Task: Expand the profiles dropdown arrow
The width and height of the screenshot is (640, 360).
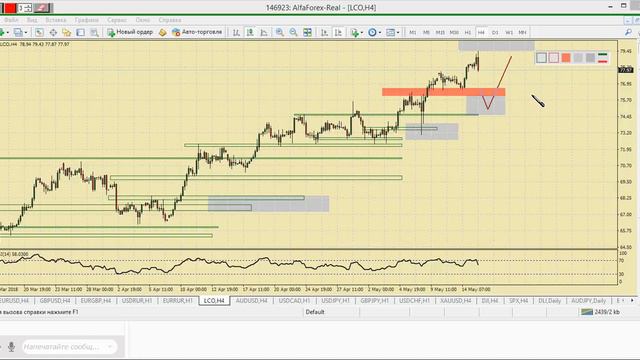Action: [26, 32]
